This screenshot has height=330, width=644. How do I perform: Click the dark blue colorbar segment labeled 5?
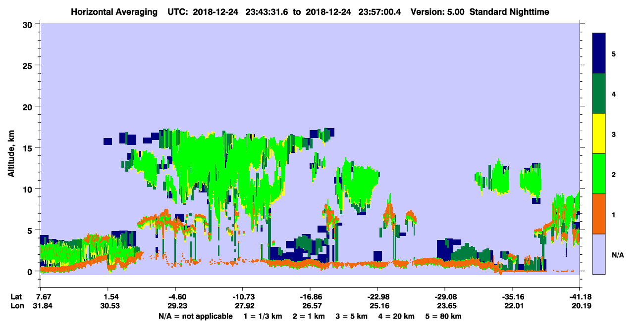(599, 53)
